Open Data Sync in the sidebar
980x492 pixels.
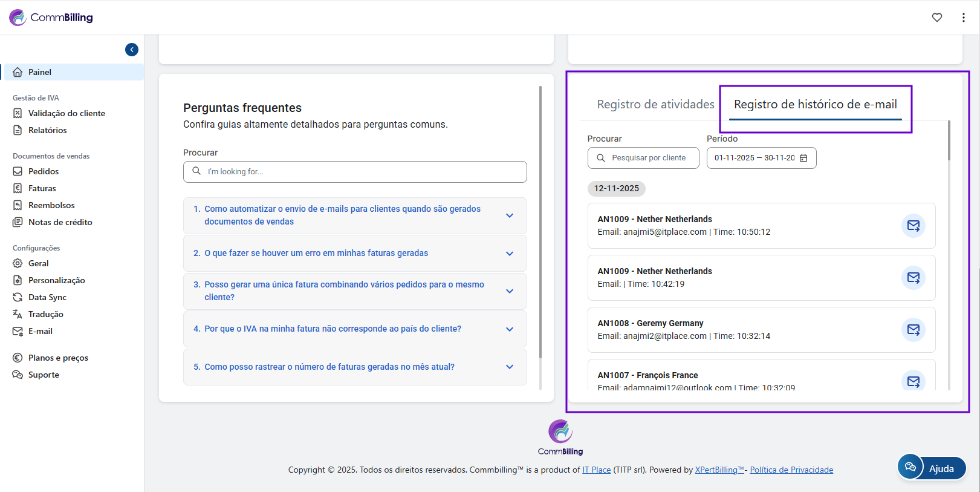(x=47, y=297)
